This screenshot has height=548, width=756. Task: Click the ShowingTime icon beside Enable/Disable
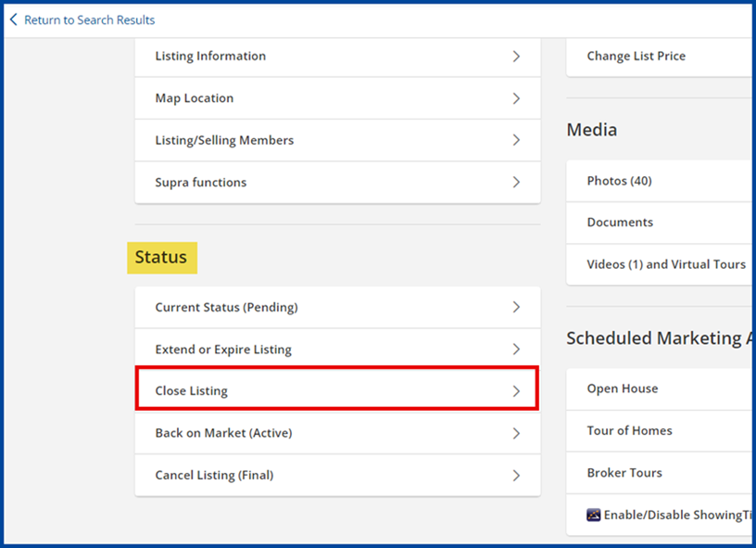pos(594,515)
